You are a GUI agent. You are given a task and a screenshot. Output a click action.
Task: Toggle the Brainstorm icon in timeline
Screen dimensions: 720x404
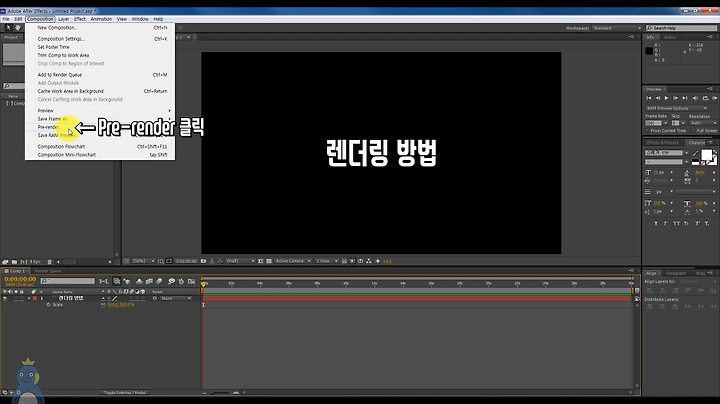point(171,281)
